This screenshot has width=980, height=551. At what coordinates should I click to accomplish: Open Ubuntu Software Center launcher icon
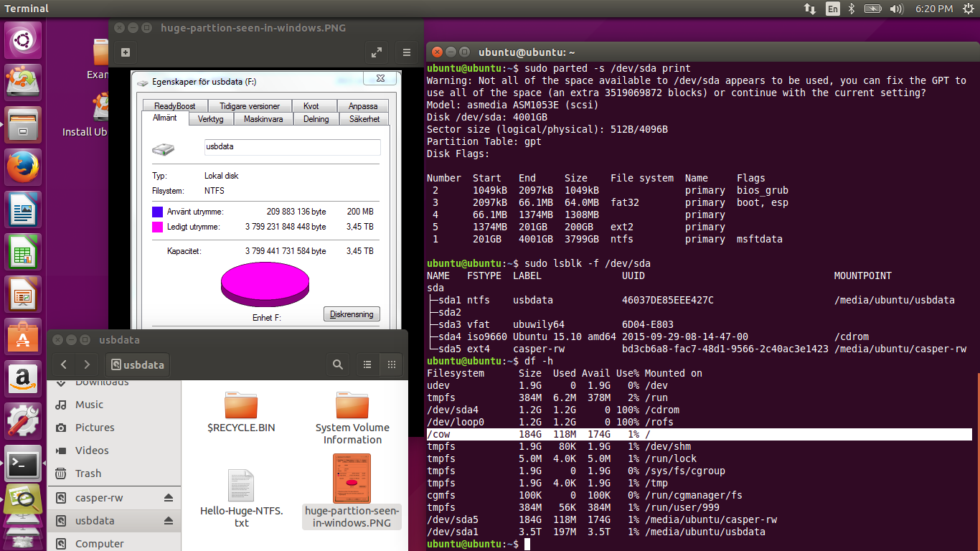pyautogui.click(x=24, y=336)
